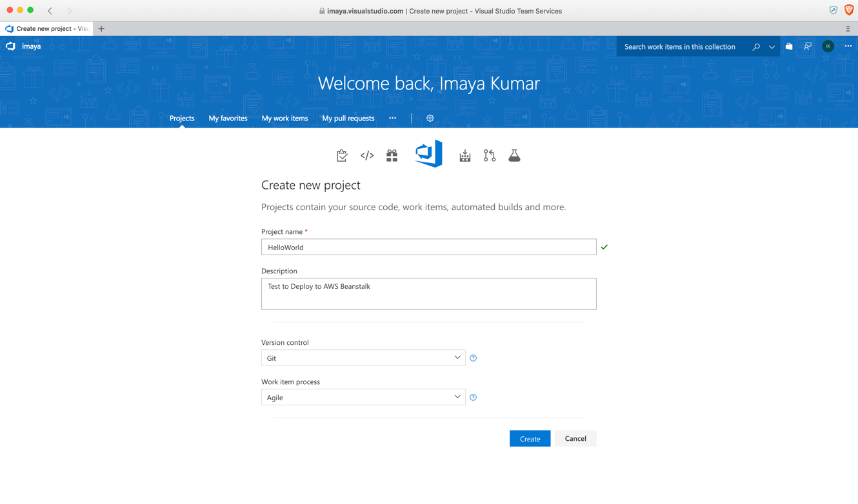Open the Code brackets icon in hub row

(x=367, y=155)
